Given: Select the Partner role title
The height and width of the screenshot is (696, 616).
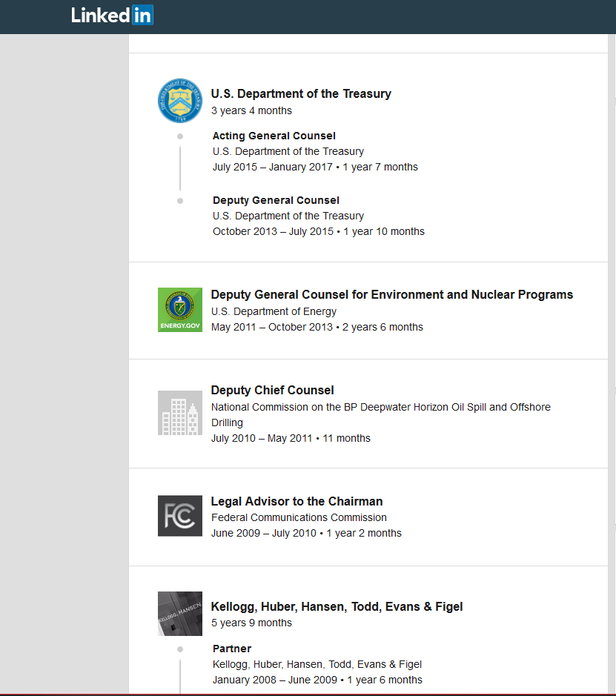Looking at the screenshot, I should coord(232,649).
